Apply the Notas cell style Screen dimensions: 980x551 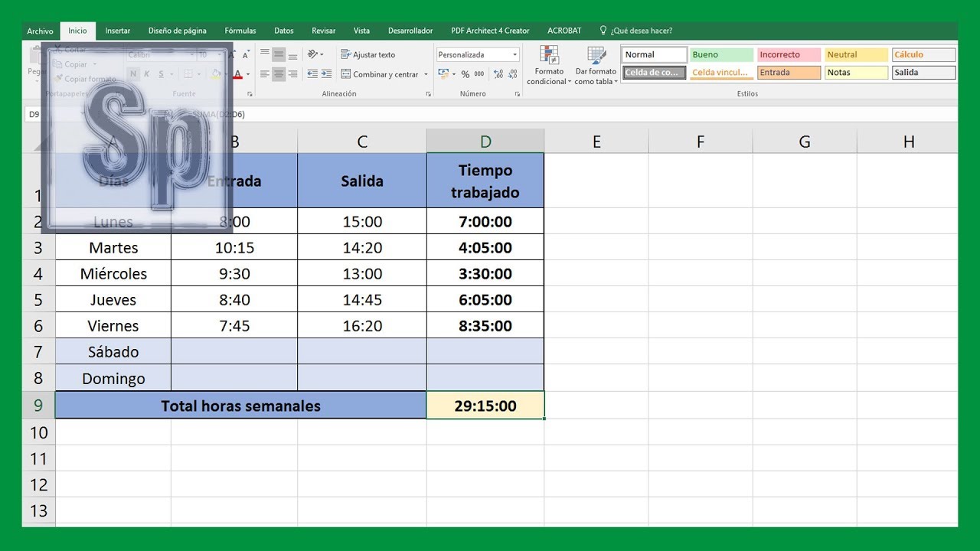[857, 73]
